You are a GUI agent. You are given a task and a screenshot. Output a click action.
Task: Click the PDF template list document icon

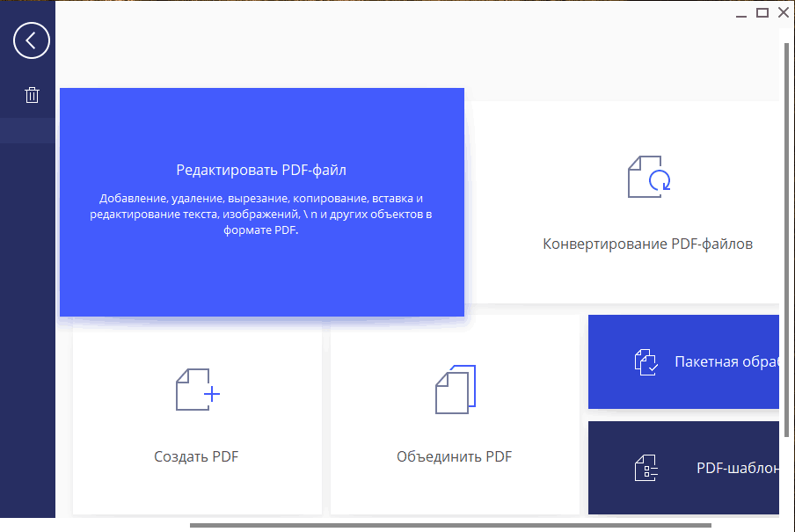[x=646, y=468]
